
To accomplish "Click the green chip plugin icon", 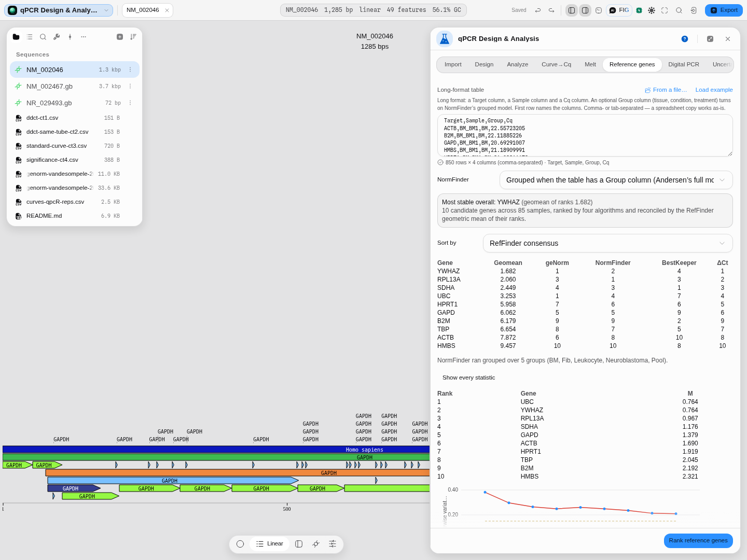I will click(x=639, y=10).
